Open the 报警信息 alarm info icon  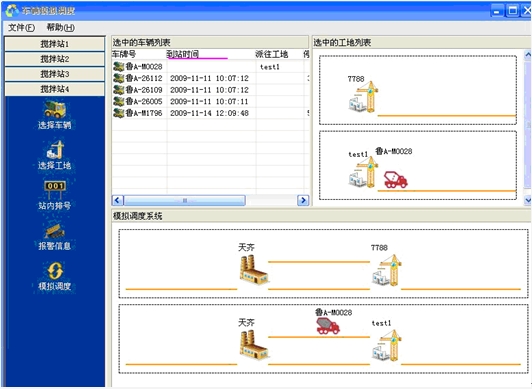click(55, 236)
